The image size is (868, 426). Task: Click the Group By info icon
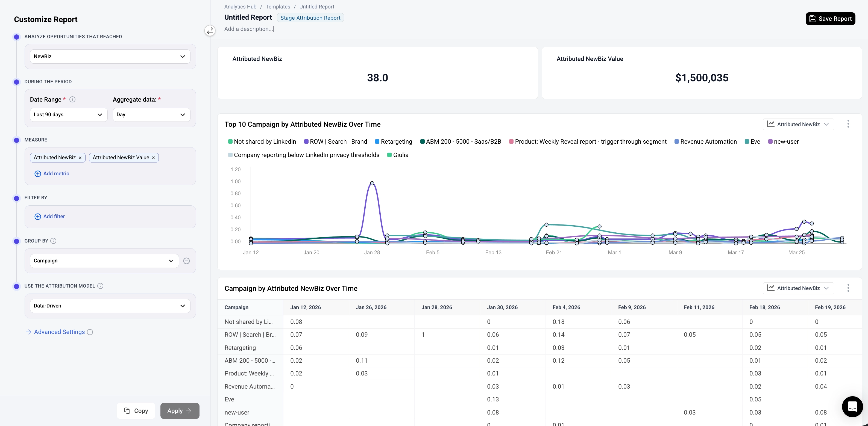tap(53, 241)
